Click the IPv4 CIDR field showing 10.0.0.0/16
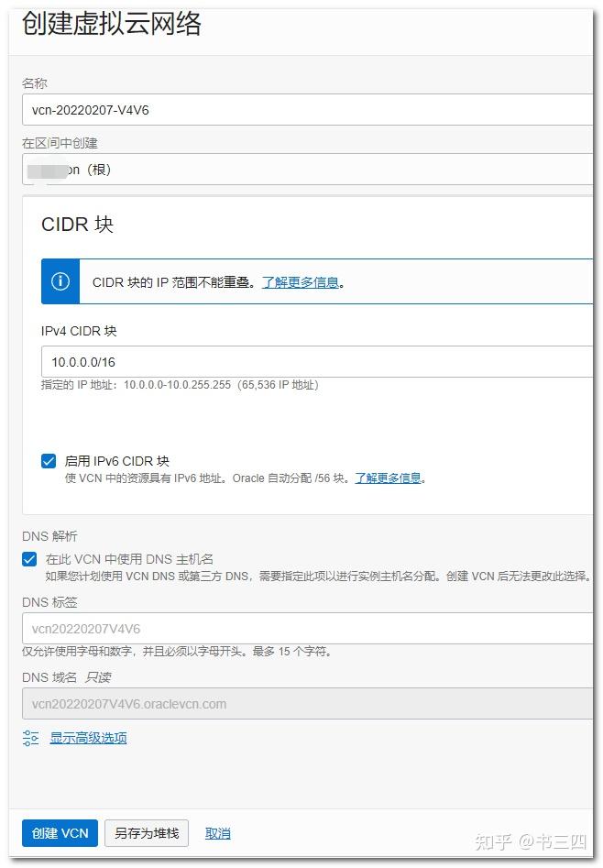The height and width of the screenshot is (868, 603). 316,362
